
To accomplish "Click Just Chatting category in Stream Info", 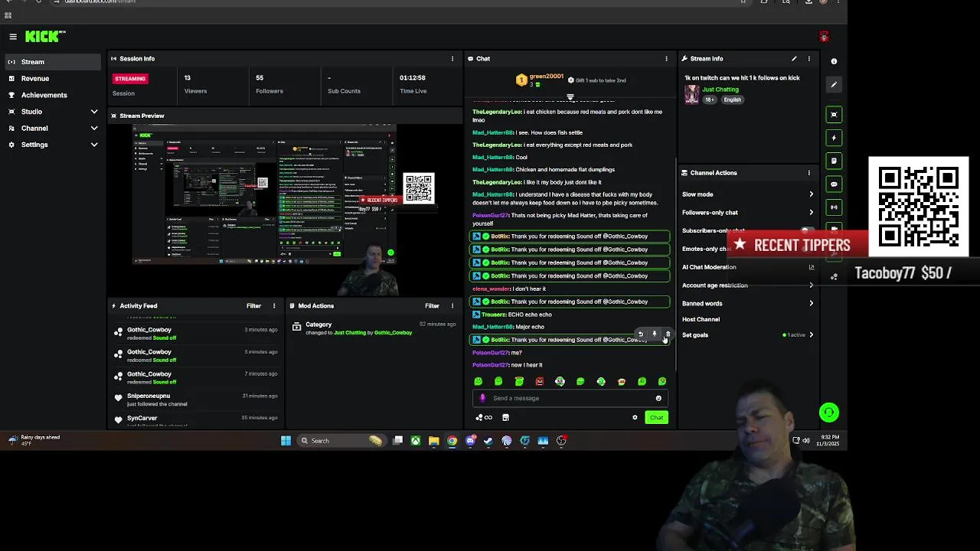I will [x=720, y=90].
